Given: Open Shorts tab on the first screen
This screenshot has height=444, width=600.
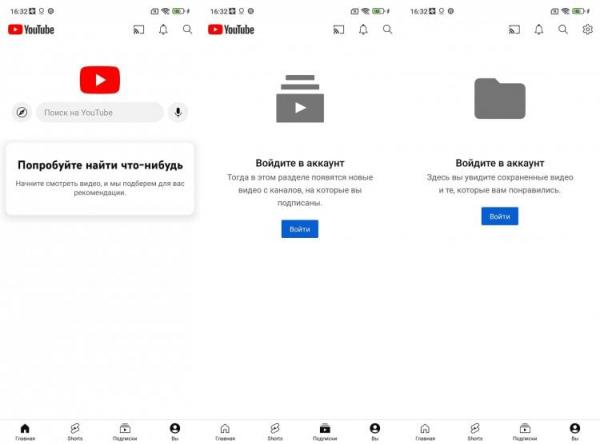Looking at the screenshot, I should 75,432.
